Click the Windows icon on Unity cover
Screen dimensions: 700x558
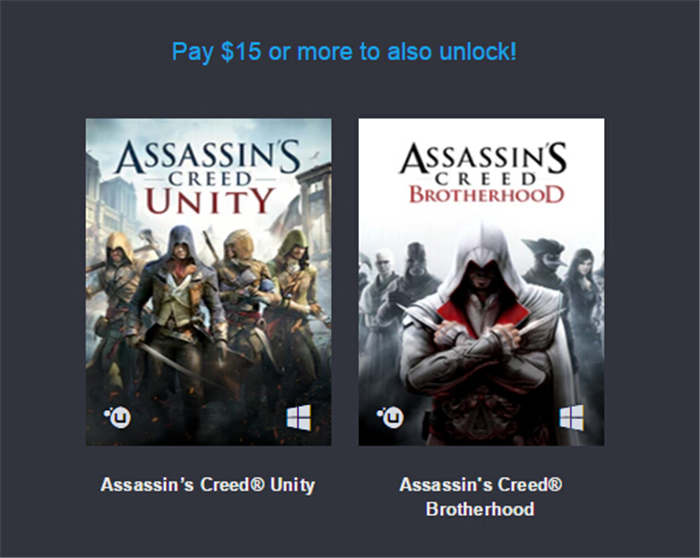coord(299,418)
